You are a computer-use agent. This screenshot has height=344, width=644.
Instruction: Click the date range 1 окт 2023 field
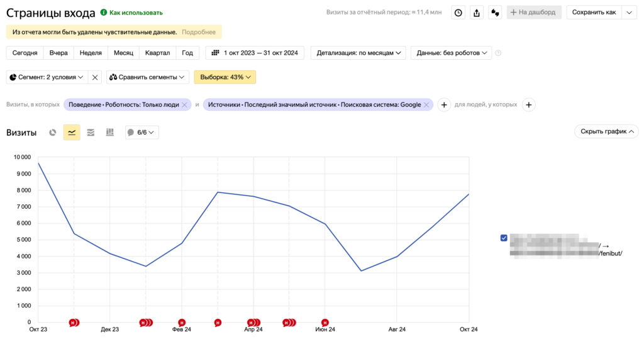(255, 53)
